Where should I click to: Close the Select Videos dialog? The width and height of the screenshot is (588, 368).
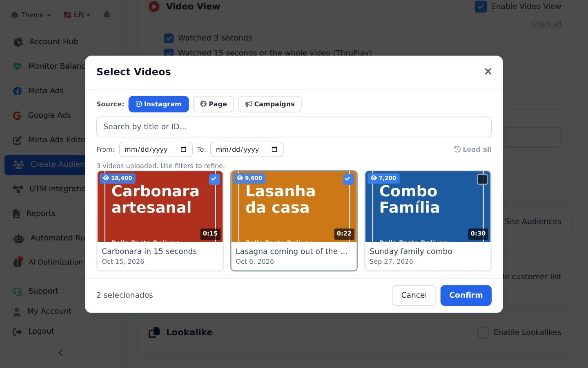coord(488,72)
